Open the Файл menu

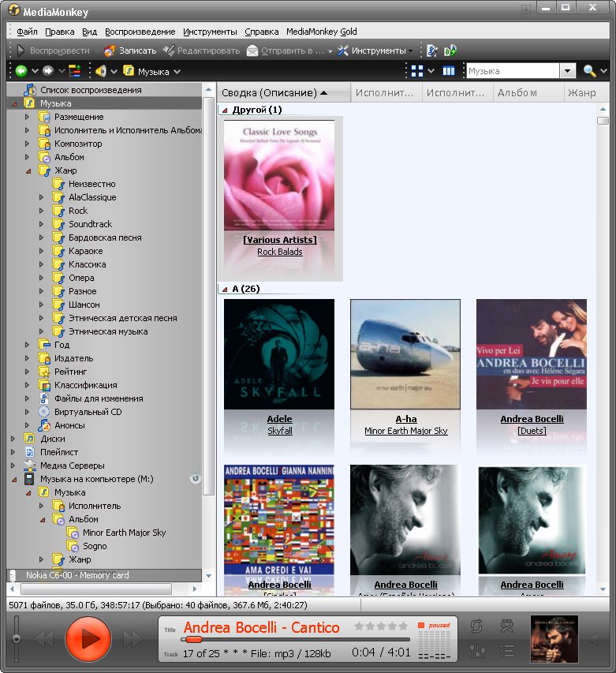[x=27, y=32]
